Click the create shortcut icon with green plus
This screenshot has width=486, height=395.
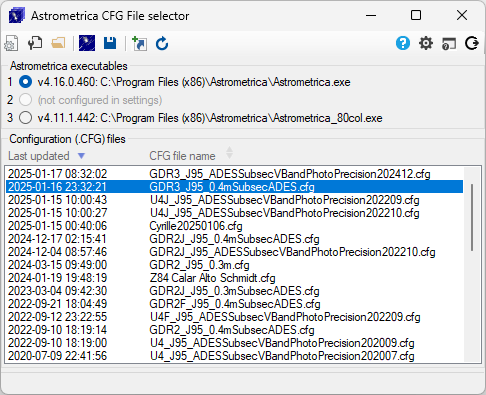(139, 44)
